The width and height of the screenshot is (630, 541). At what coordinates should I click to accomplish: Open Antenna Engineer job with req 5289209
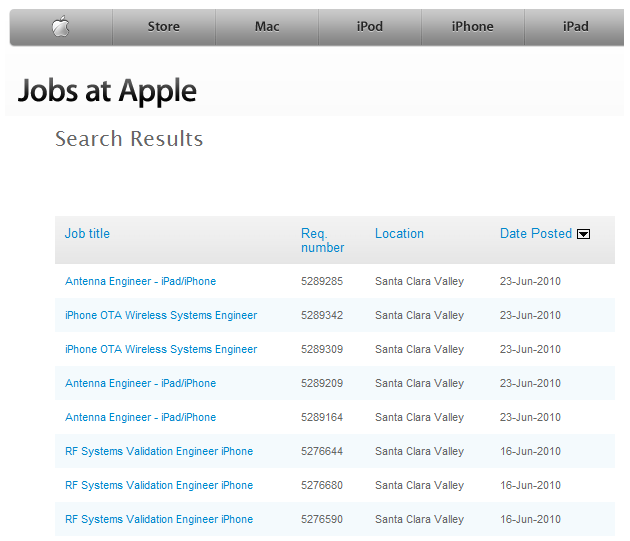click(141, 383)
